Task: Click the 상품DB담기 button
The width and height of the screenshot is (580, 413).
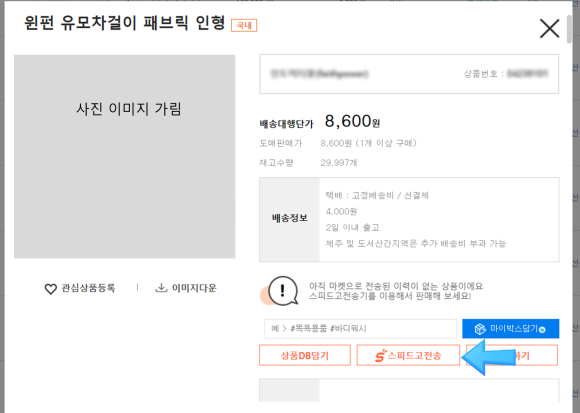Action: pos(305,355)
